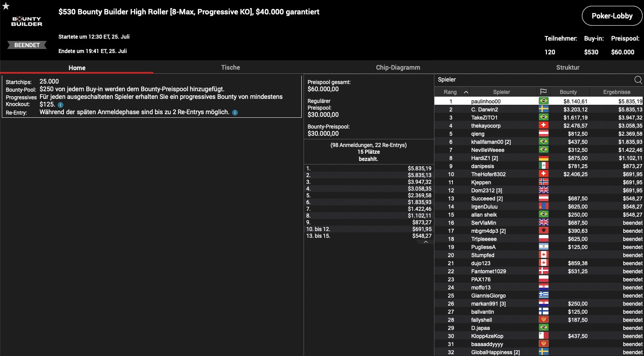Click the Brazil flag next to paulinhoo00

[x=543, y=102]
